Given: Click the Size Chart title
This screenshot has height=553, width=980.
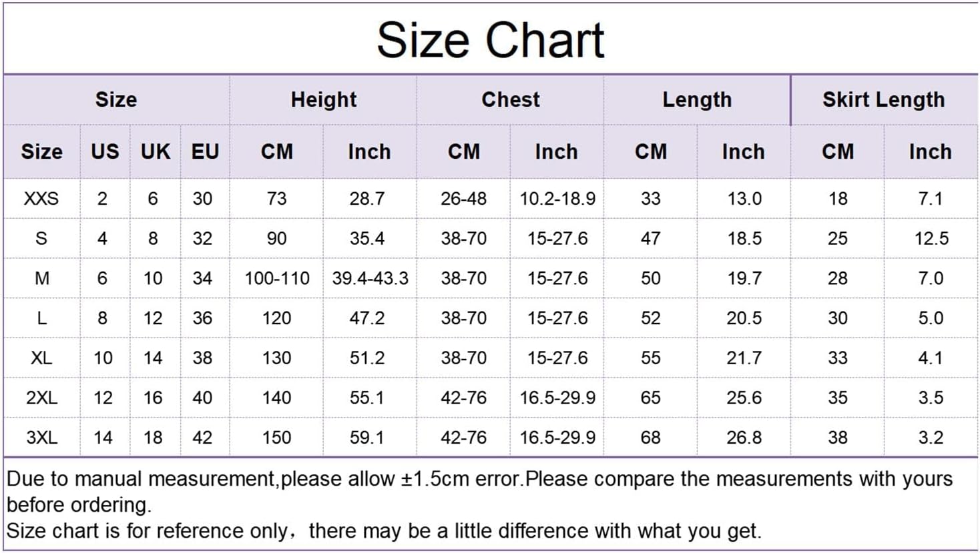Looking at the screenshot, I should 490,40.
